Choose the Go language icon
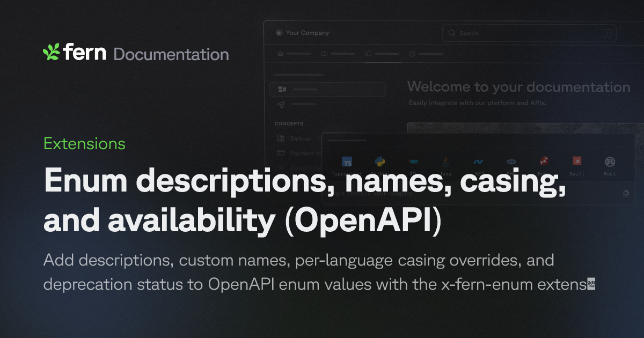 point(413,161)
